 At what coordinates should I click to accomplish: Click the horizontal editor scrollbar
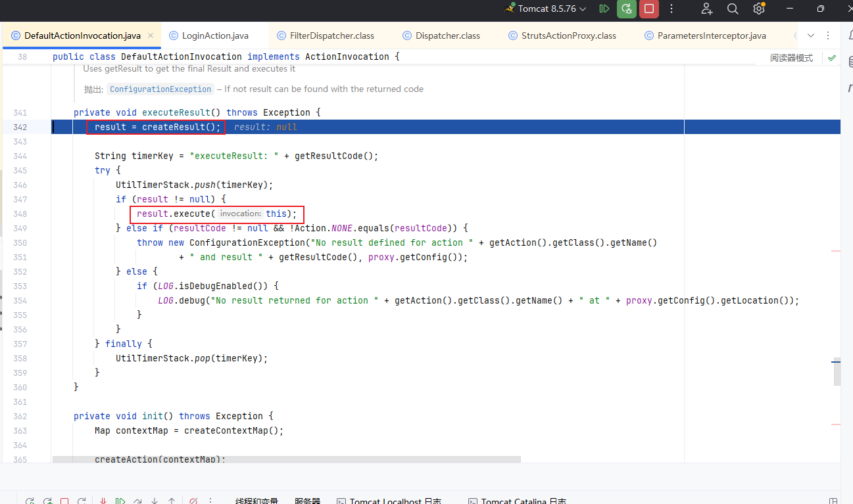(287, 459)
